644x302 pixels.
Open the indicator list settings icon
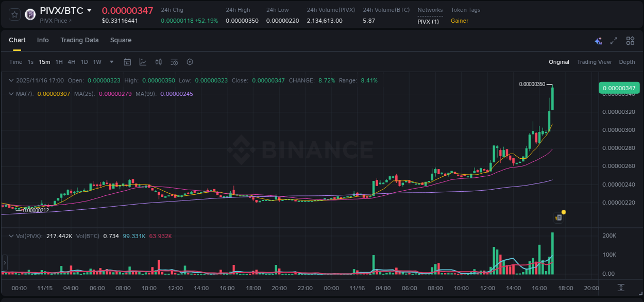174,62
